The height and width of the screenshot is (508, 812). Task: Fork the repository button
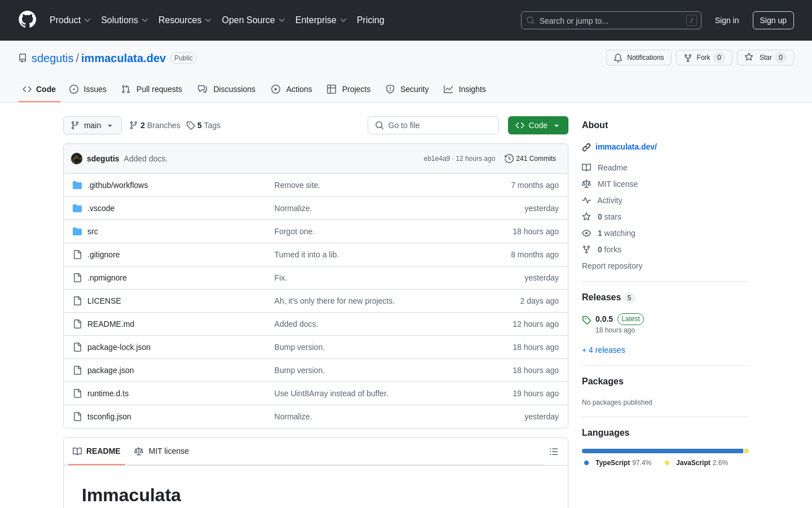tap(704, 58)
